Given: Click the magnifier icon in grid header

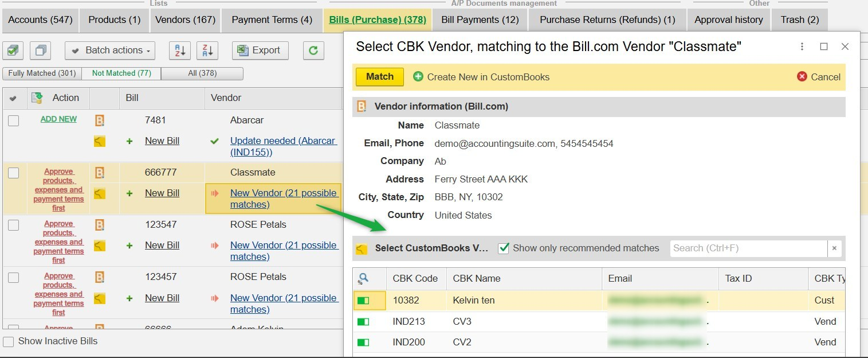Looking at the screenshot, I should pos(363,279).
